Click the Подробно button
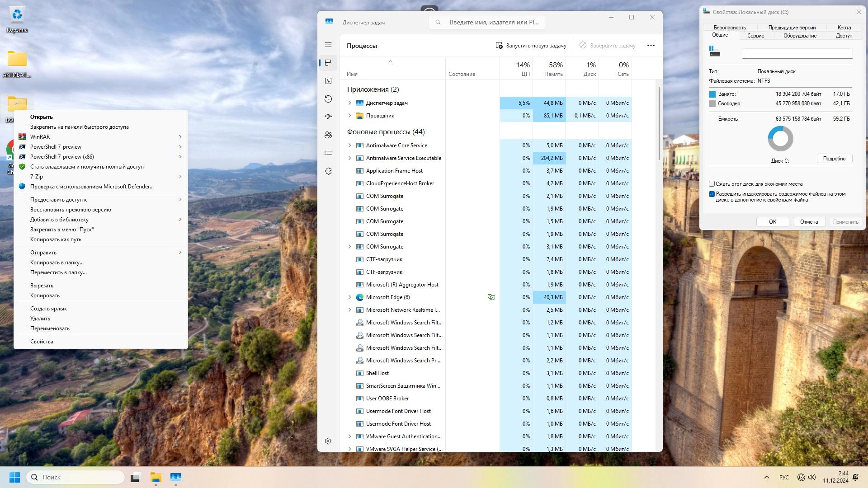Screen dimensions: 868x488 [x=834, y=159]
